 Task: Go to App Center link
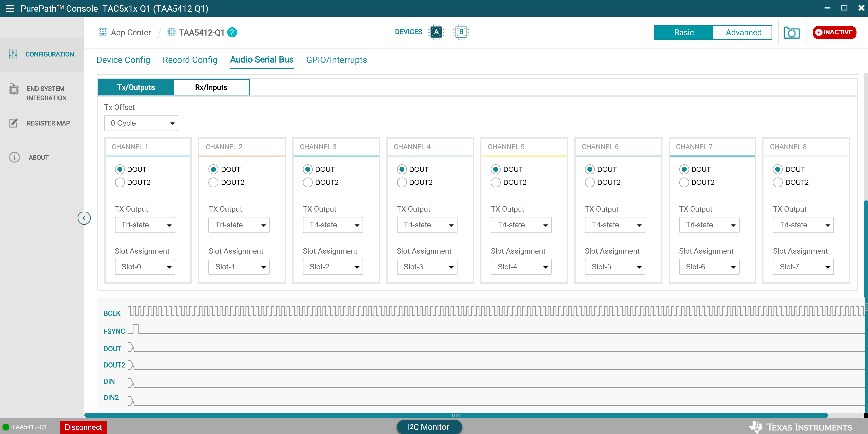pos(131,33)
